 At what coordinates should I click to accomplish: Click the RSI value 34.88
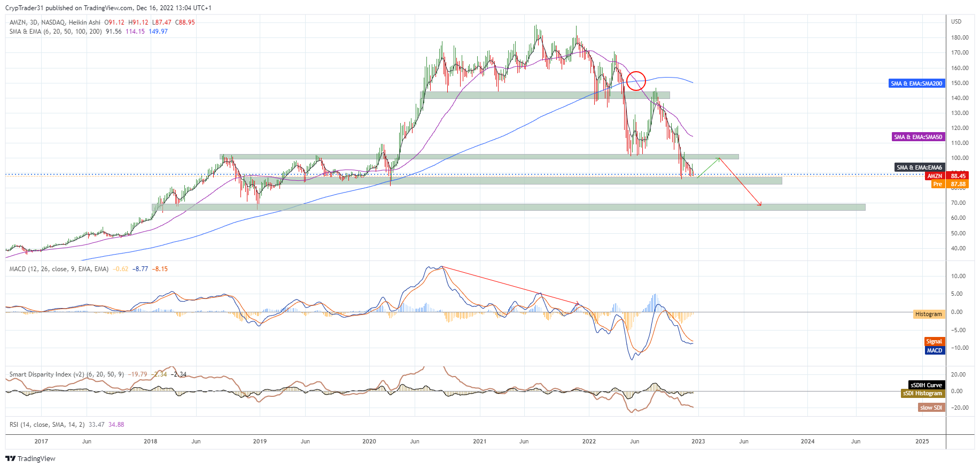tap(116, 425)
